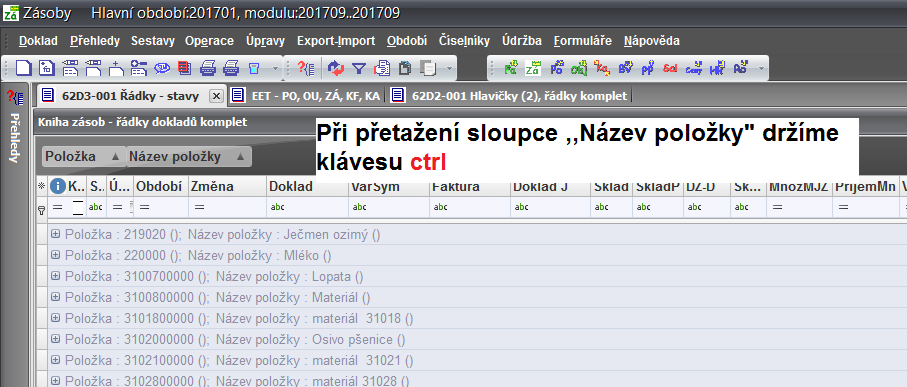Click the filter cell under Sklad column

point(611,207)
